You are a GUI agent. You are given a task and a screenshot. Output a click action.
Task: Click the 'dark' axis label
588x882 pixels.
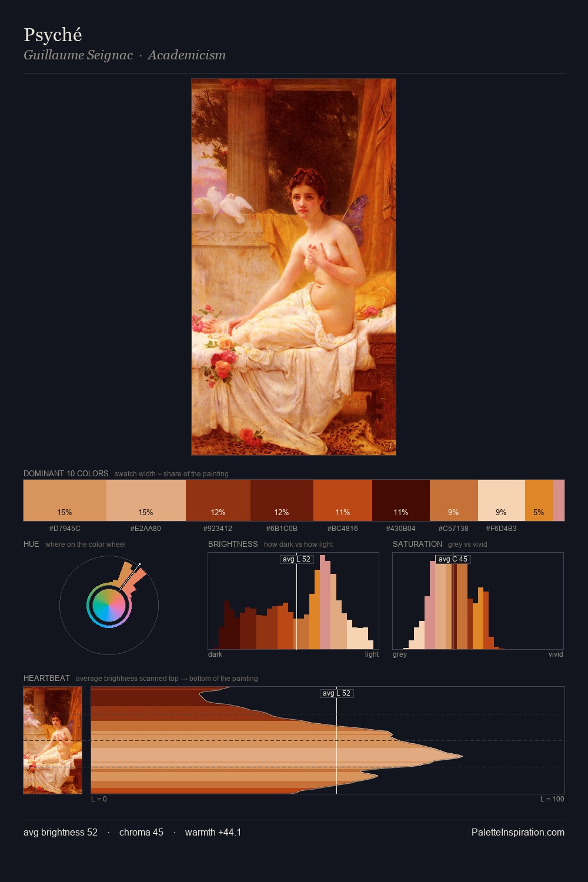[x=215, y=654]
